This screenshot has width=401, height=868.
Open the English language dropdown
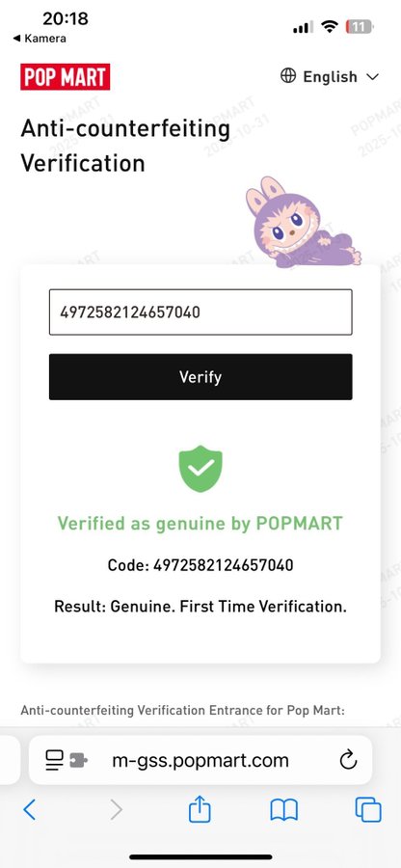coord(330,76)
